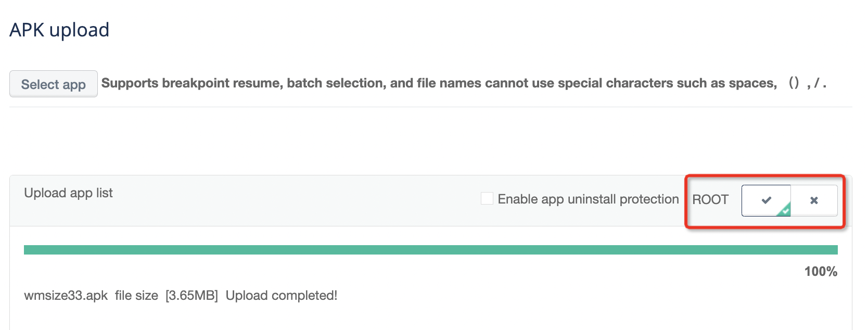
Task: Click the 'Upload app list' panel title
Action: coord(68,193)
